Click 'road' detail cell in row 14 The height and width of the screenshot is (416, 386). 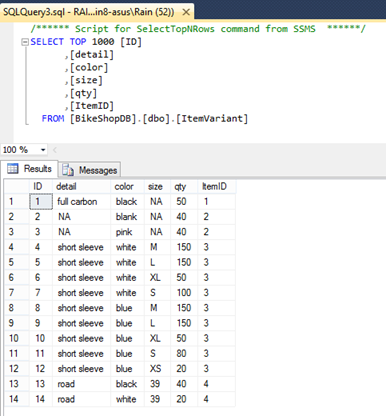[x=82, y=399]
